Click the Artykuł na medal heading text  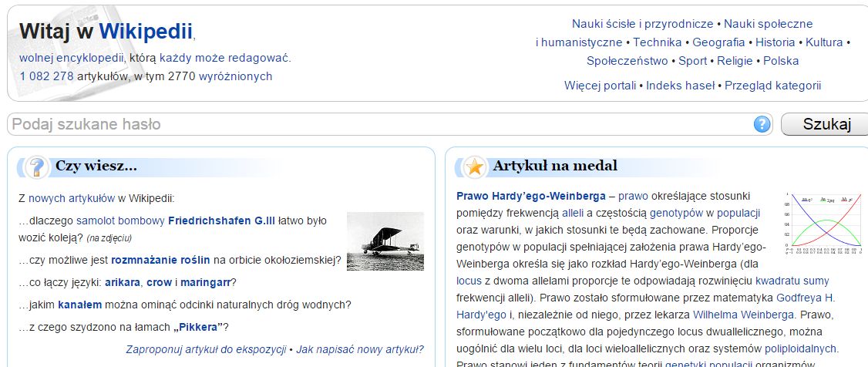tap(555, 166)
